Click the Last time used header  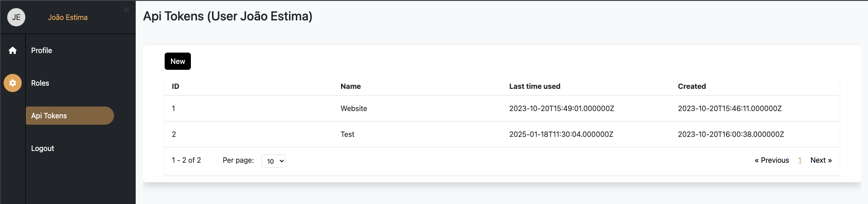(x=535, y=86)
